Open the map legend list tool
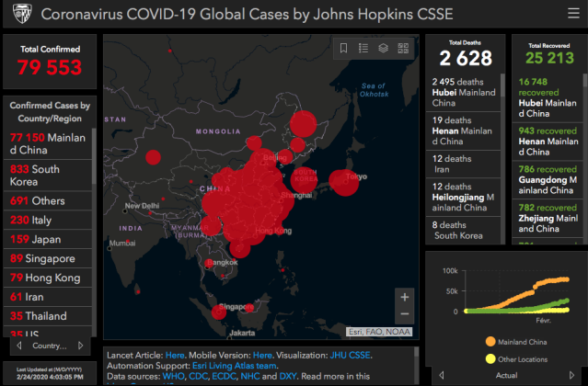The image size is (588, 386). point(363,48)
